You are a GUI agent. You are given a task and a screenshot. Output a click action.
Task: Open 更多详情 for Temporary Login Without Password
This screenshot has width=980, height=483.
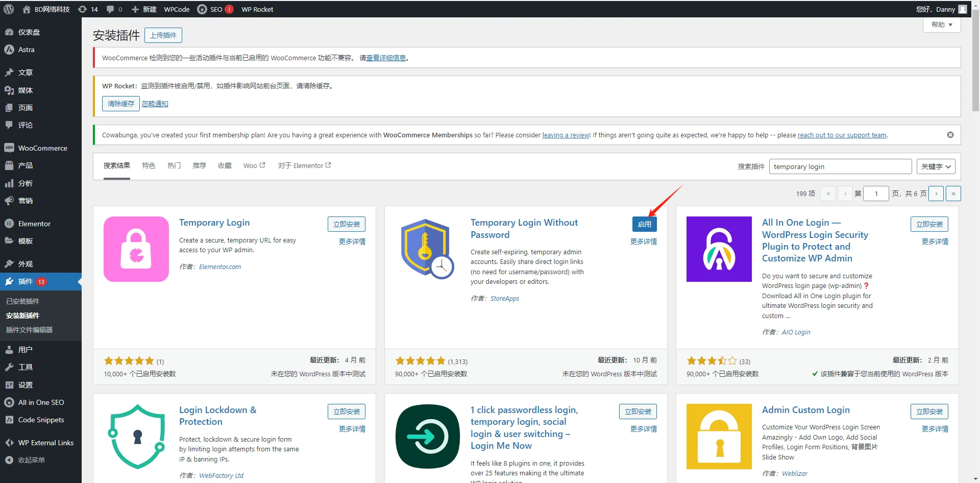coord(644,241)
